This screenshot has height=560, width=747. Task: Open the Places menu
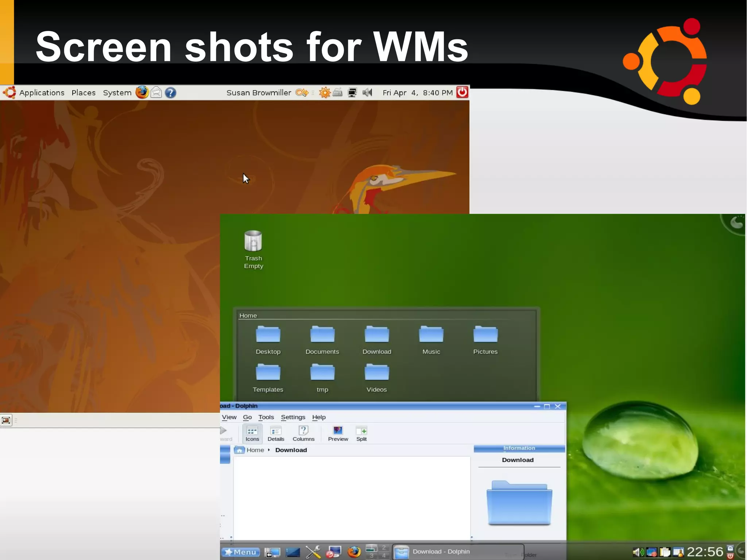click(x=84, y=93)
